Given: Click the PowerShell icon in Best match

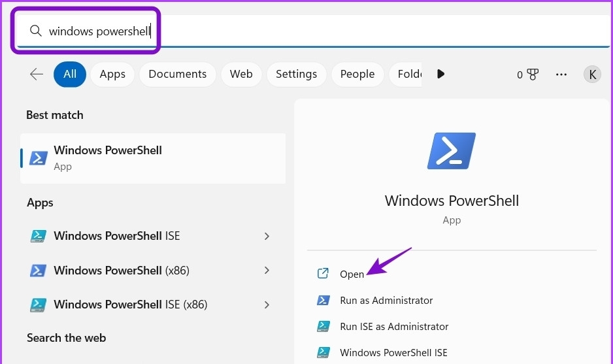Looking at the screenshot, I should click(39, 158).
